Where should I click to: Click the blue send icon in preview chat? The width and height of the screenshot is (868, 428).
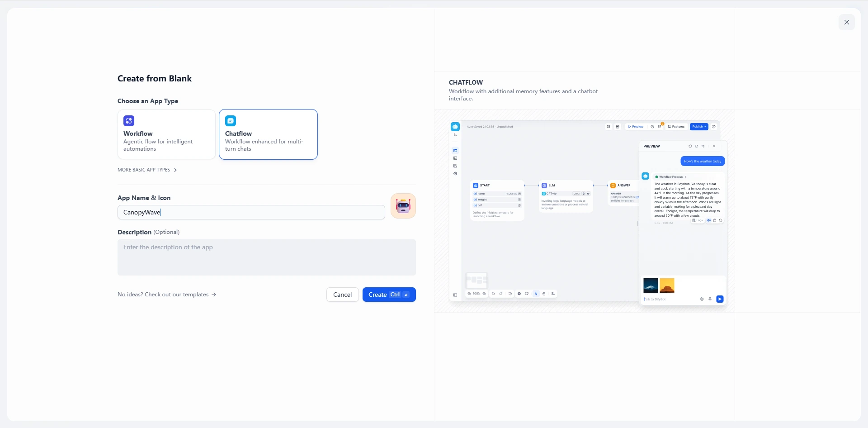pos(720,299)
